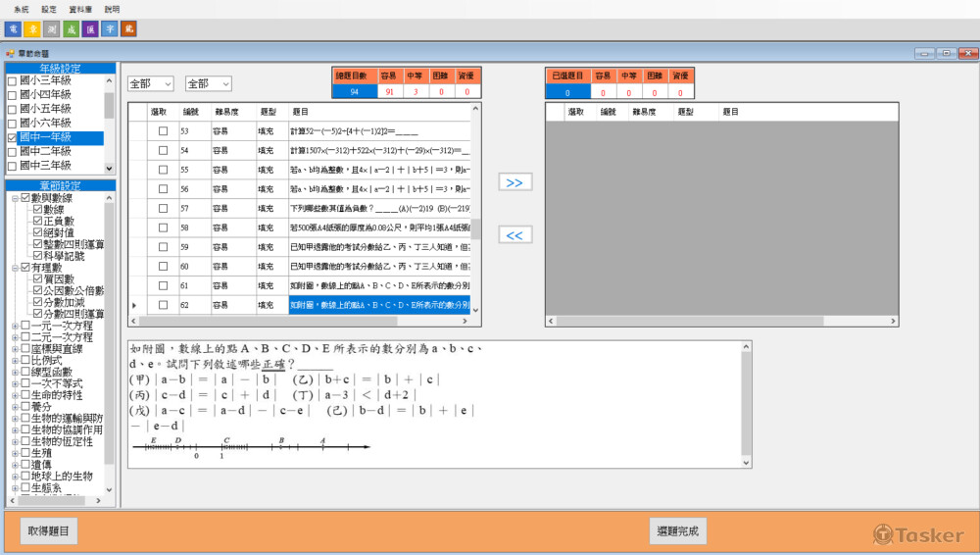The image size is (980, 555).
Task: Expand the 線型函數 tree node
Action: point(15,372)
